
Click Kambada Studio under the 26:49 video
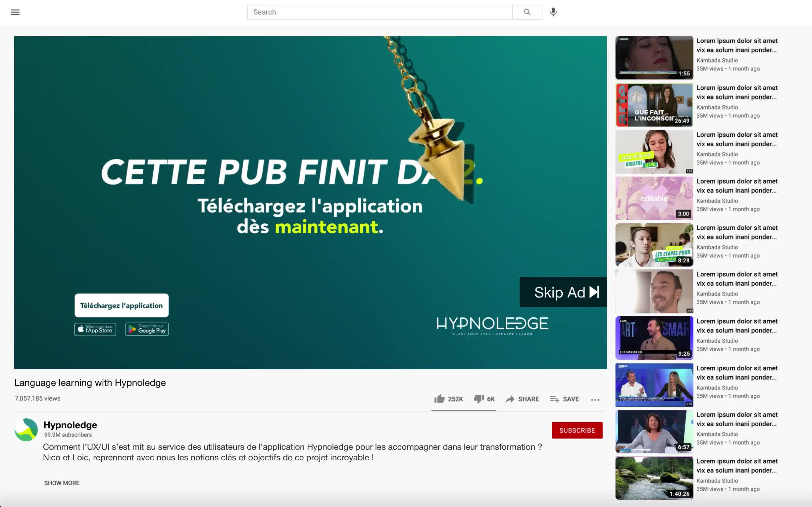pyautogui.click(x=717, y=107)
